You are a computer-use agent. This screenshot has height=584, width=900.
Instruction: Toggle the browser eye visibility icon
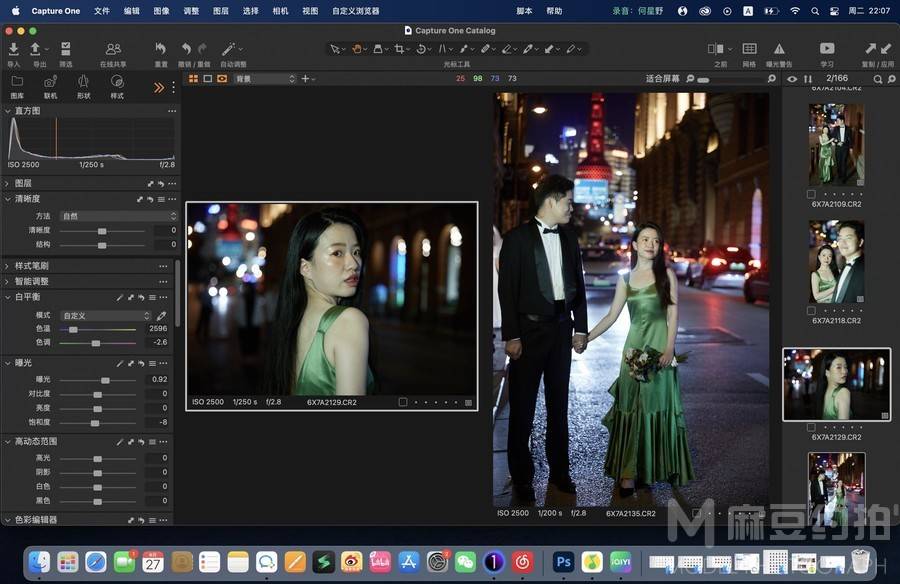tap(792, 79)
